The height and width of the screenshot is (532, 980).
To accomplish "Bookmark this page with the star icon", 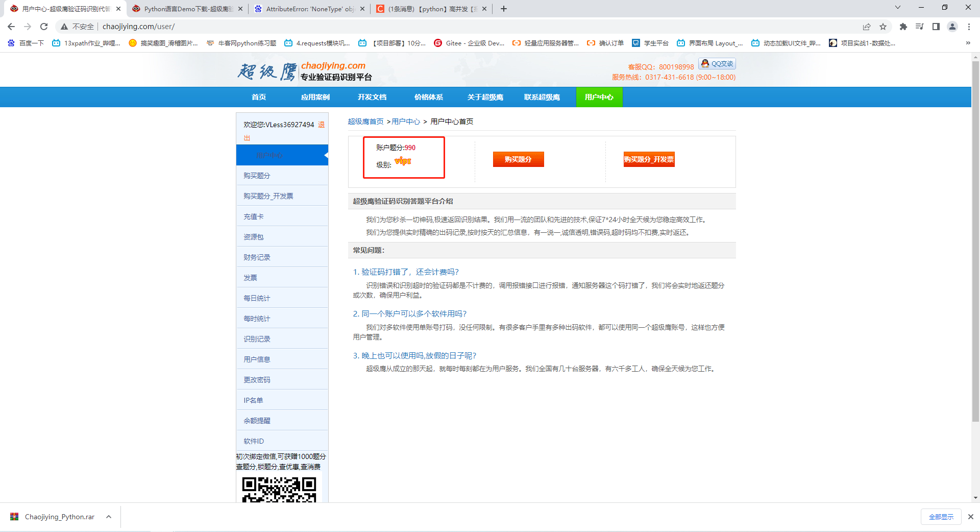I will (883, 27).
